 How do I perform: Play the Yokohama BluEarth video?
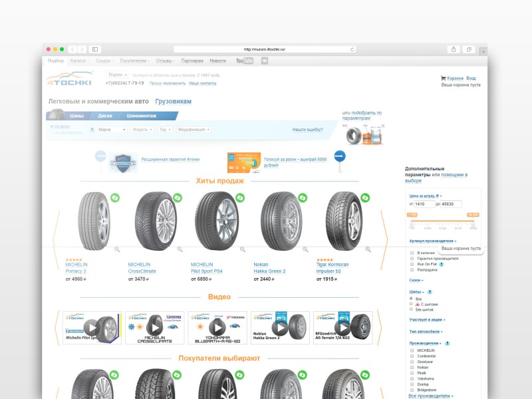pyautogui.click(x=217, y=328)
